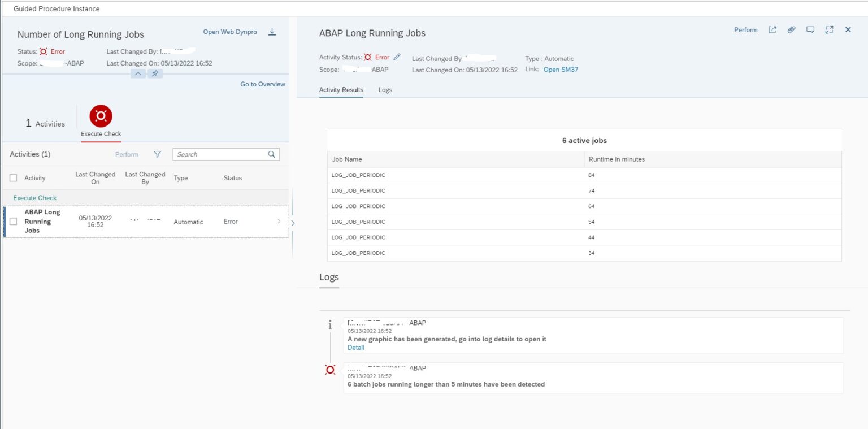
Task: Click the paperclip attachment icon
Action: click(x=791, y=29)
